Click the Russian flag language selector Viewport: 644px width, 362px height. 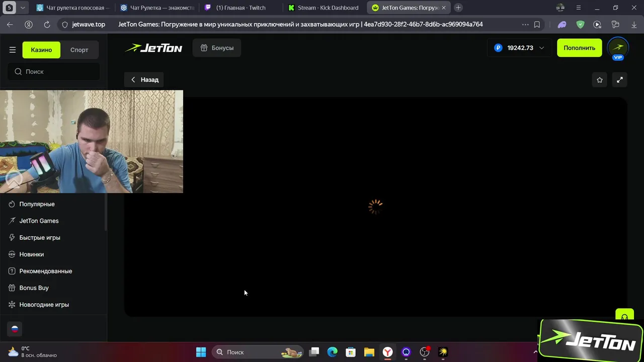coord(15,329)
